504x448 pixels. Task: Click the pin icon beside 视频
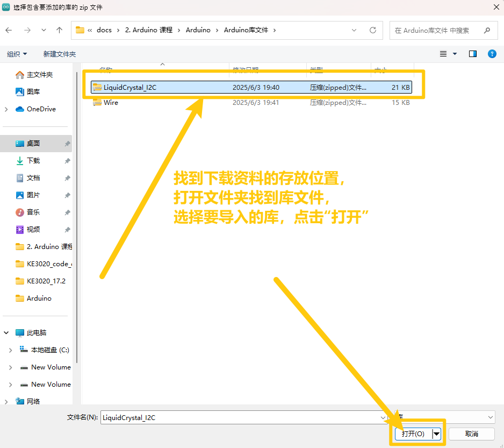click(67, 230)
